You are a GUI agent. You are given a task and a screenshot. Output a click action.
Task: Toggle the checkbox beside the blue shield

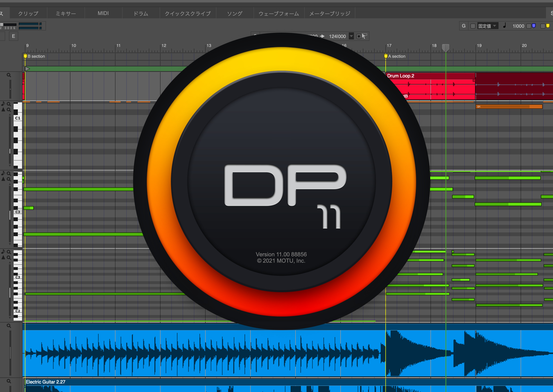[x=529, y=26]
